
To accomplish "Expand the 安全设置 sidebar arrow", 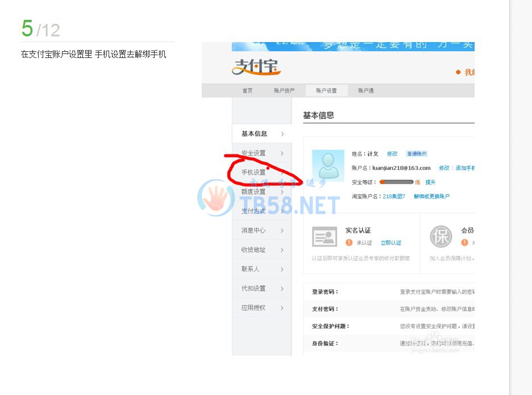I will pyautogui.click(x=282, y=153).
